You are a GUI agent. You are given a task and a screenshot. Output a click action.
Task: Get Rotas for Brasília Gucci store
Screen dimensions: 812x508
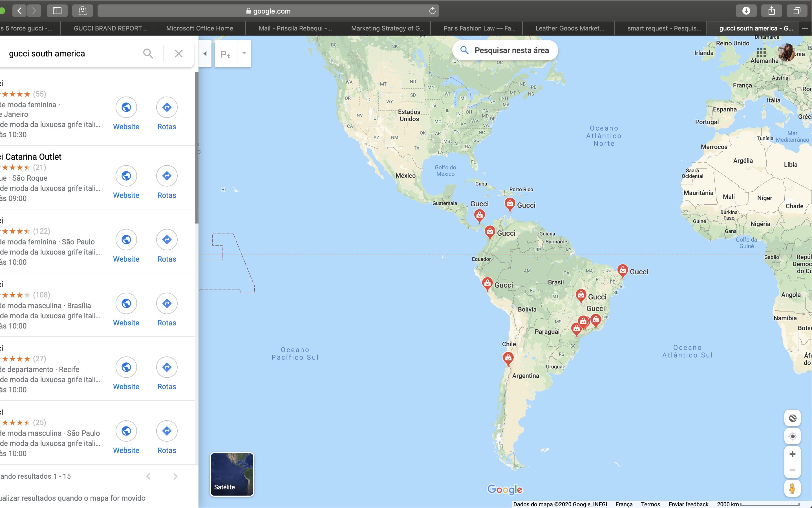[167, 303]
